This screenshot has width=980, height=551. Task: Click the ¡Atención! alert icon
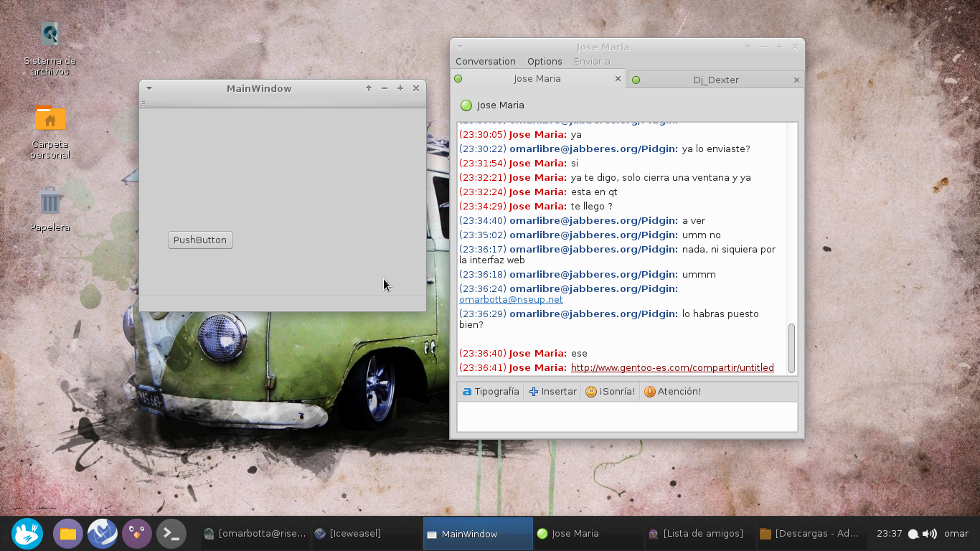(650, 392)
